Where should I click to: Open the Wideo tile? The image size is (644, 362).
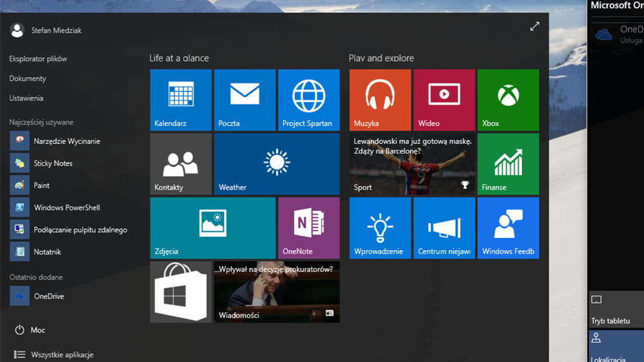445,100
